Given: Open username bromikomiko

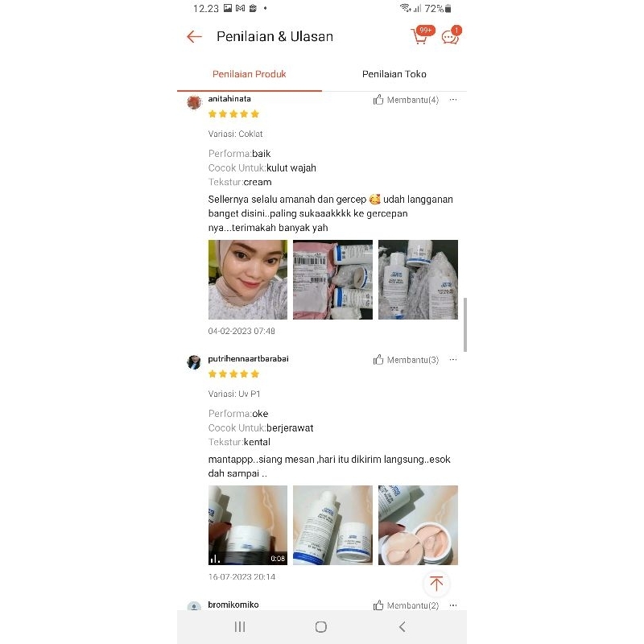Looking at the screenshot, I should [x=233, y=605].
